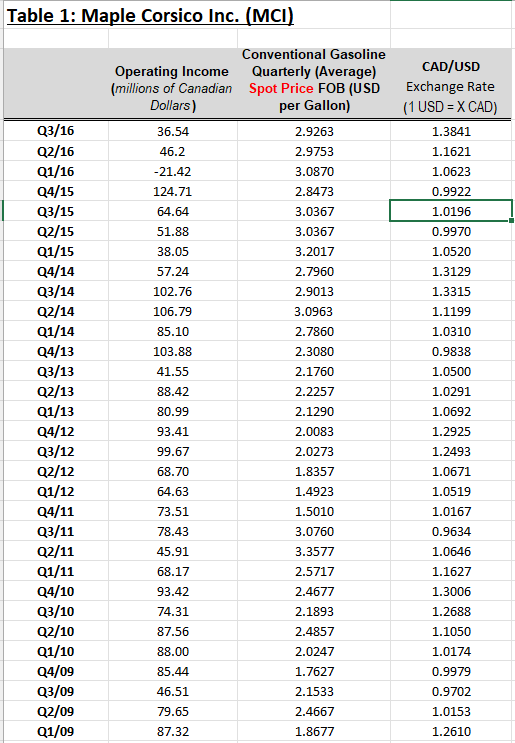Viewport: 515px width, 743px height.
Task: Select the spot price cell 2.1290
Action: tap(314, 411)
